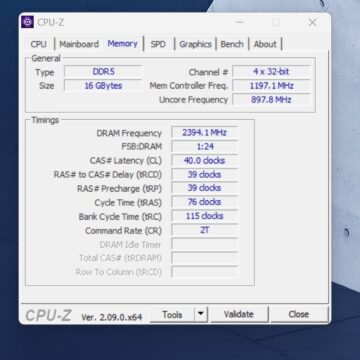Open the About tab

[x=265, y=44]
